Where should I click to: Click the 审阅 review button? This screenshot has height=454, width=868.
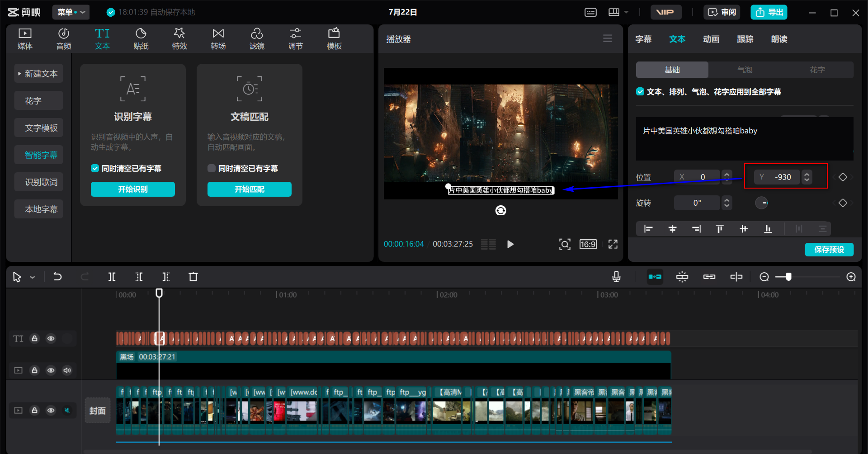pos(722,12)
